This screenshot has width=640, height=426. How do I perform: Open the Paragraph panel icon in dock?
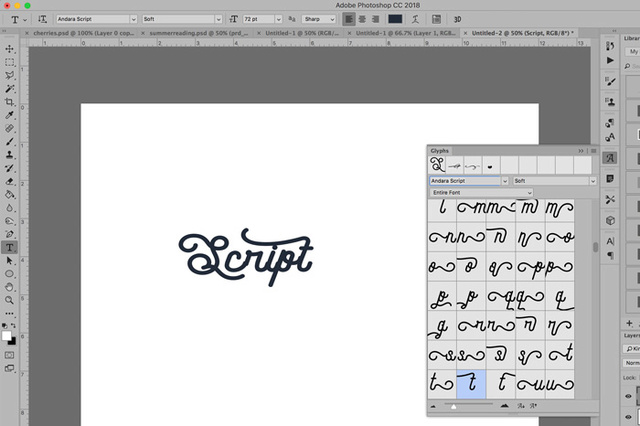coord(610,255)
